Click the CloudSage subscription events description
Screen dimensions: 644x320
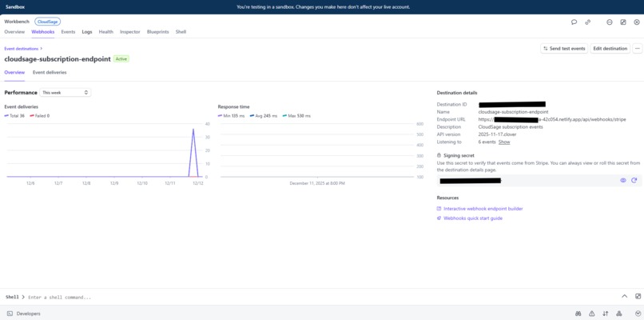click(x=511, y=126)
